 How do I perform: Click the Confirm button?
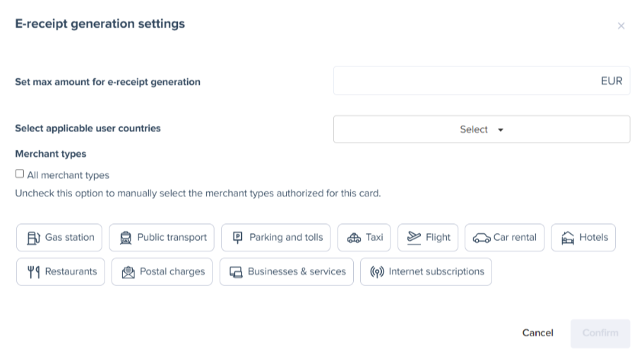click(x=600, y=333)
